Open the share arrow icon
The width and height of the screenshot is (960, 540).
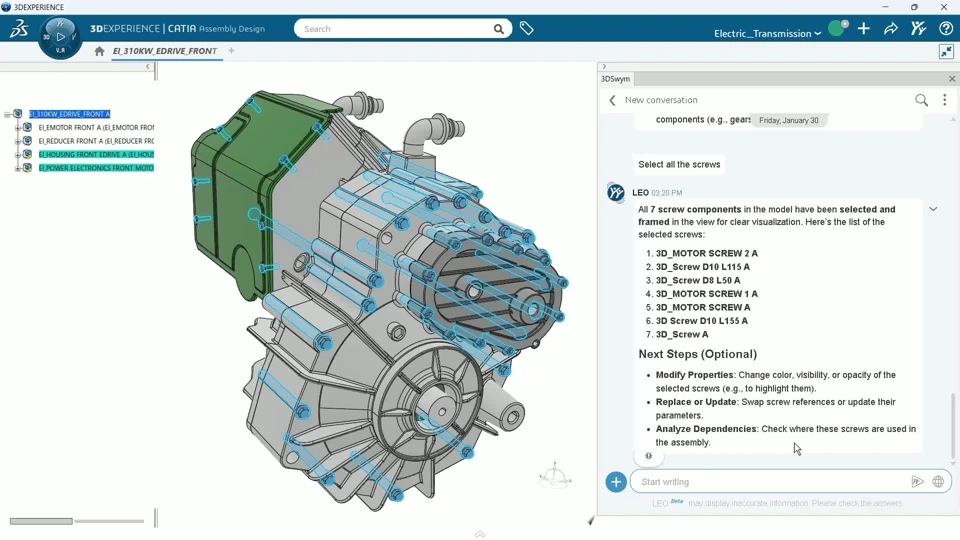click(891, 28)
